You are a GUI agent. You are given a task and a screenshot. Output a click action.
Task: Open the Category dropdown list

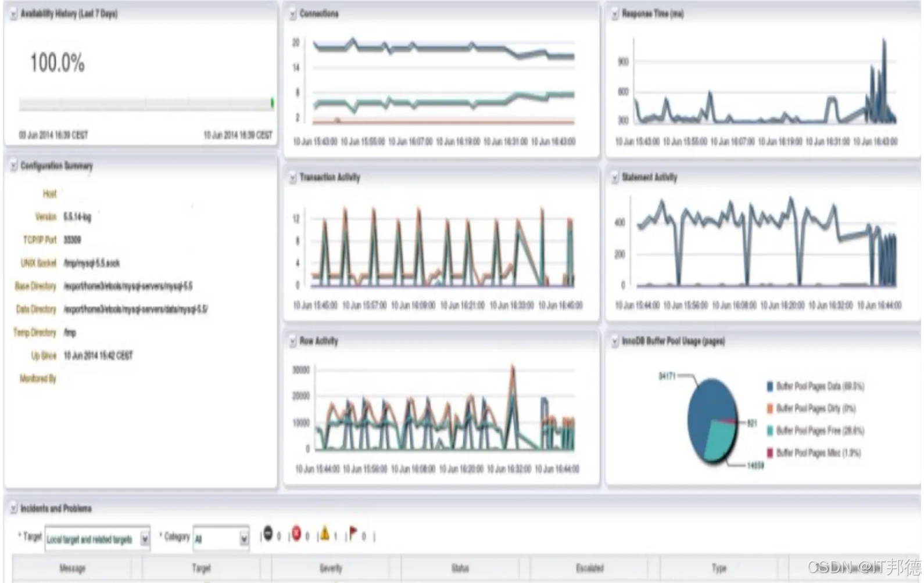click(244, 539)
